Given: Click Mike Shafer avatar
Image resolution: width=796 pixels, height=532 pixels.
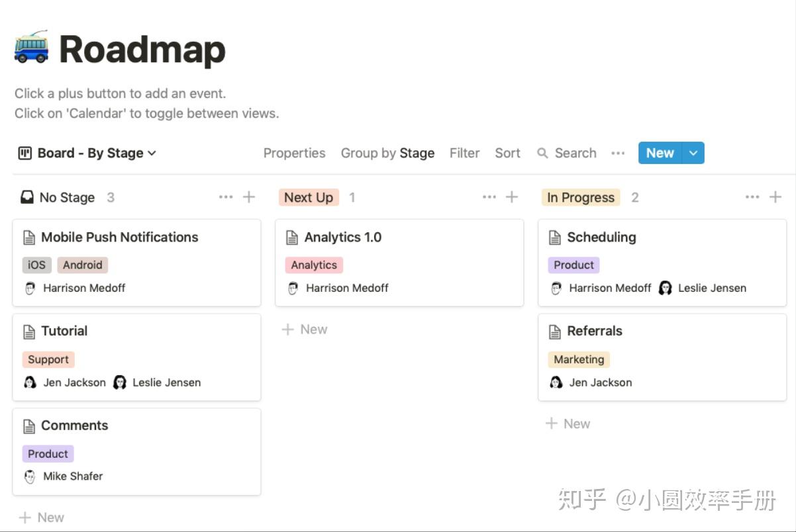Looking at the screenshot, I should click(29, 476).
